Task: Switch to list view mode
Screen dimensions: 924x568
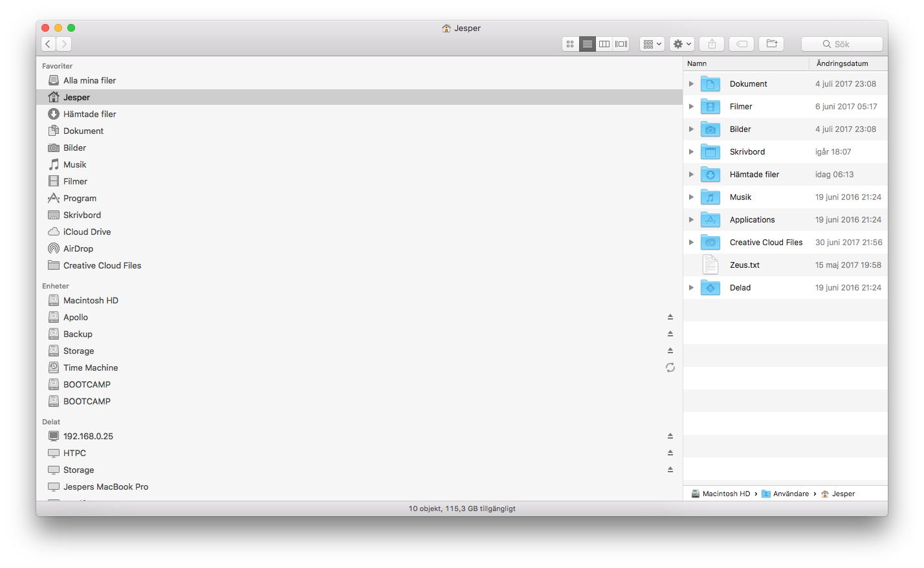Action: click(588, 44)
